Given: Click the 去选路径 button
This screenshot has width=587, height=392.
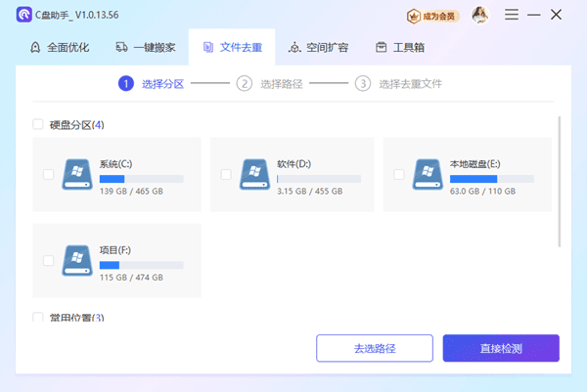Looking at the screenshot, I should click(x=374, y=348).
